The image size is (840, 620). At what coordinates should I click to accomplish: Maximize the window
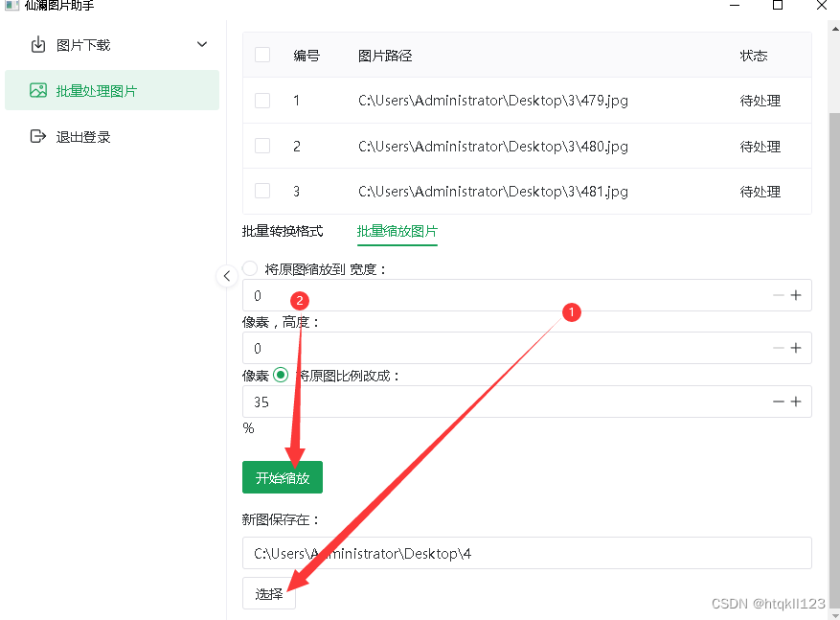[778, 6]
